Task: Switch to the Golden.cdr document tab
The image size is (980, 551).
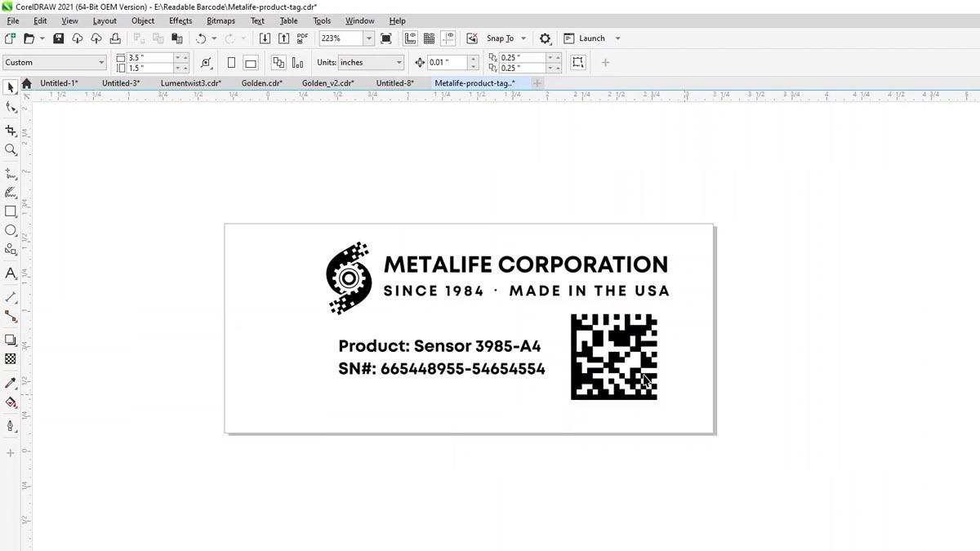Action: point(261,82)
